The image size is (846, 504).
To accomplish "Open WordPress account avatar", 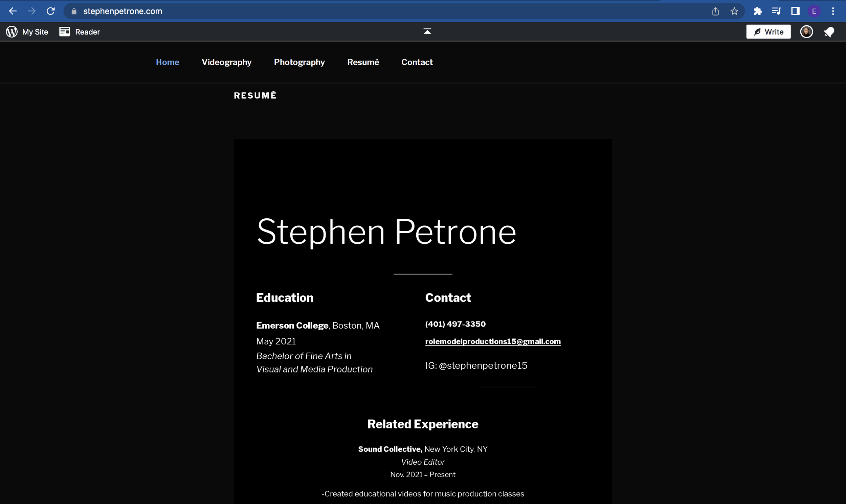I will click(x=806, y=31).
